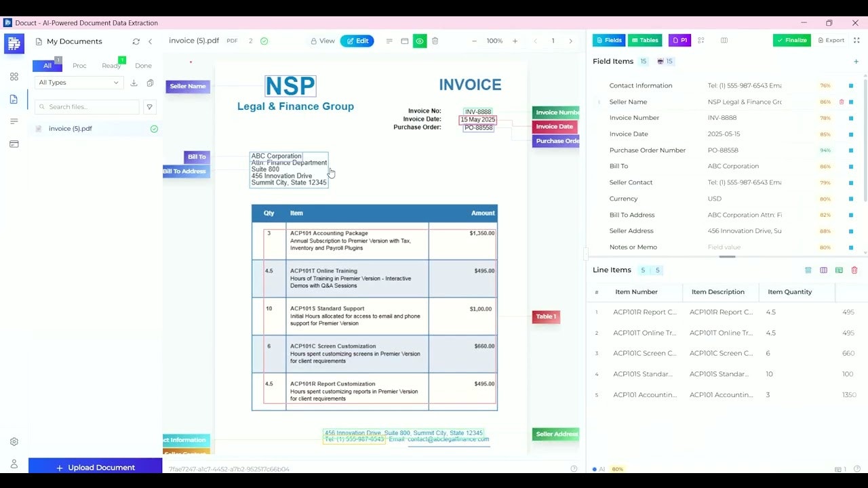Go to the previous page arrow
The image size is (868, 488).
535,41
